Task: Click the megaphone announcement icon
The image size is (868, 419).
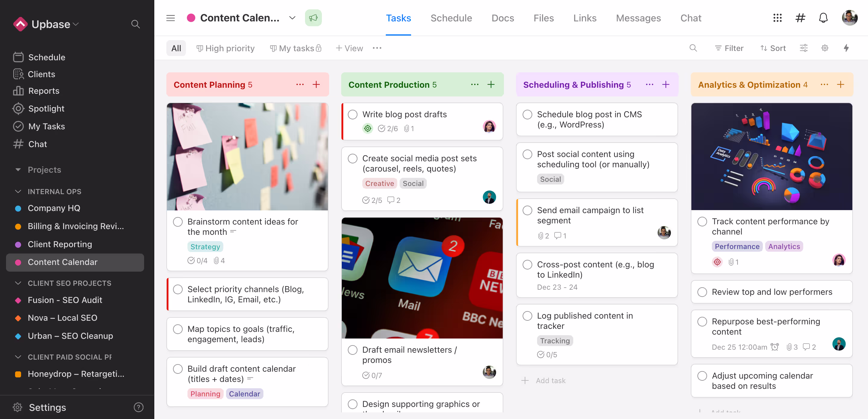Action: pos(313,18)
